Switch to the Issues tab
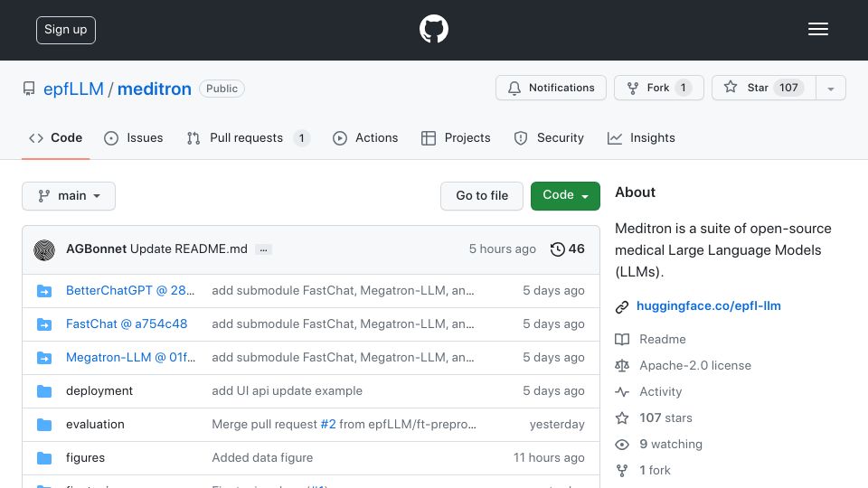 tap(134, 137)
